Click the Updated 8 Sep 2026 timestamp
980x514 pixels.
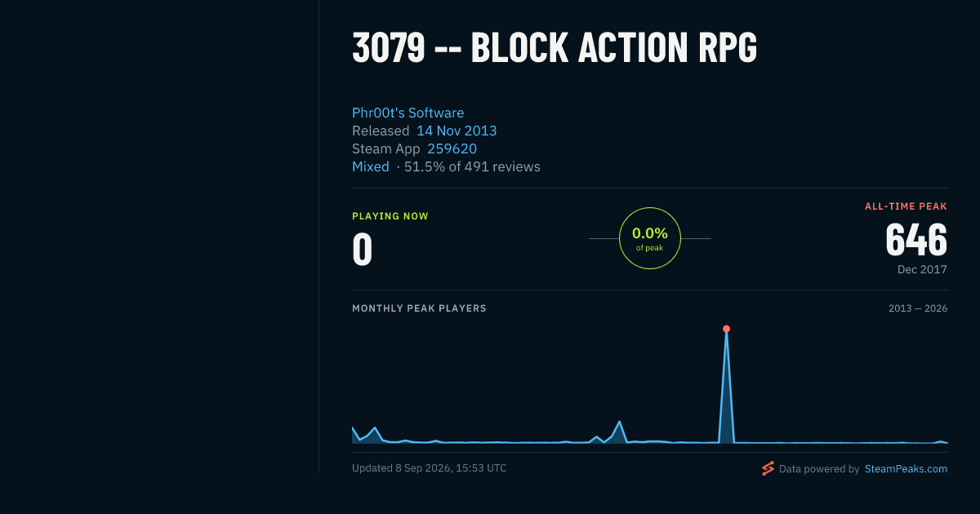(430, 468)
